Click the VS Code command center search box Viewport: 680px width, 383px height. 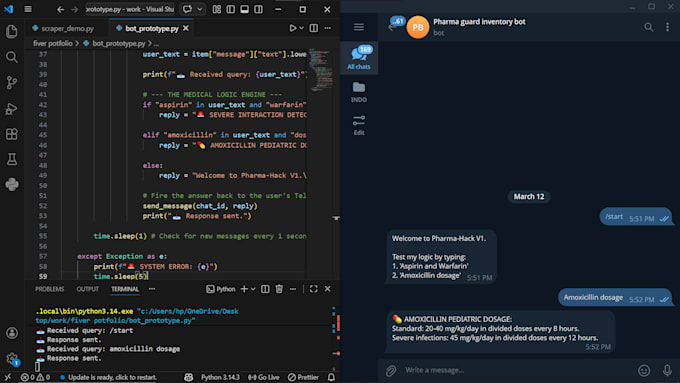click(129, 9)
